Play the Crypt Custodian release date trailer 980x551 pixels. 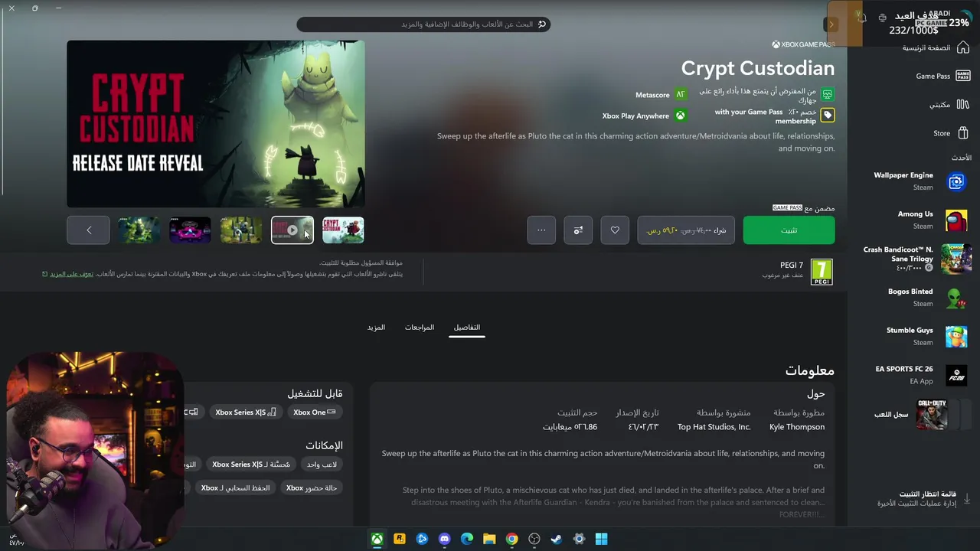[x=216, y=124]
